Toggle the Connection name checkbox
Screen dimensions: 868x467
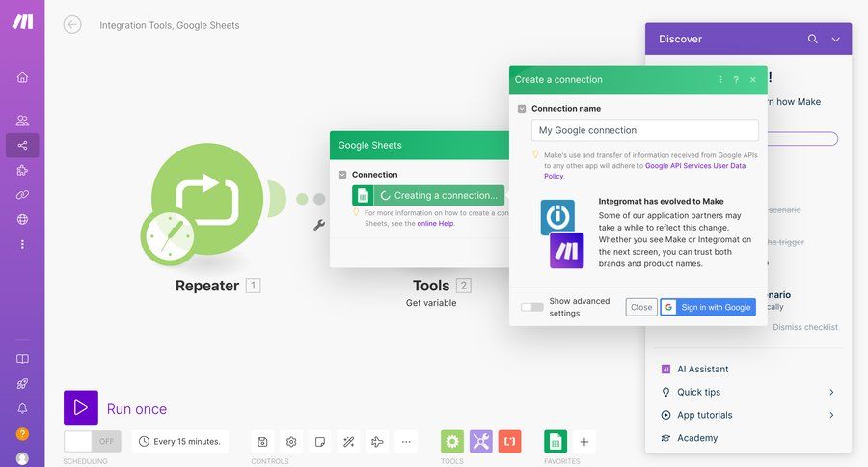[522, 109]
